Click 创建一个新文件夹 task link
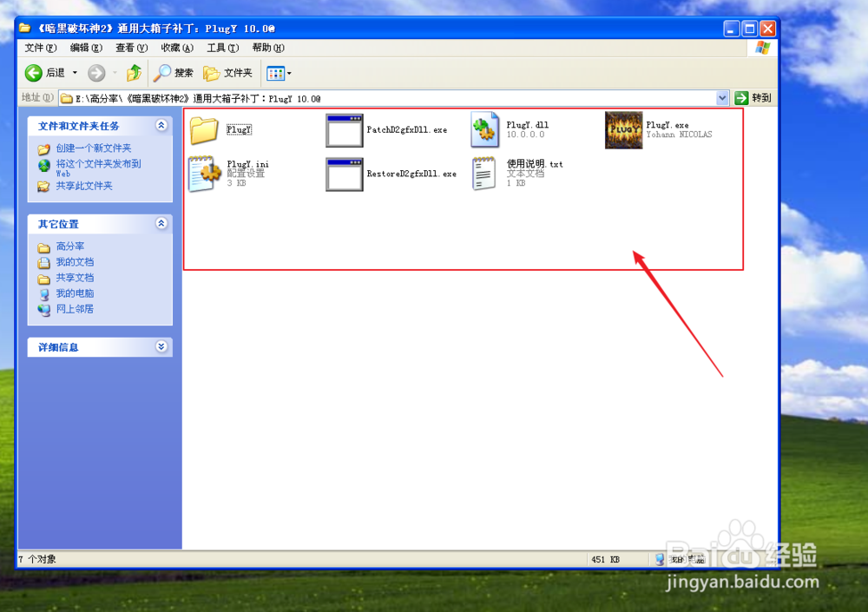 [x=94, y=148]
